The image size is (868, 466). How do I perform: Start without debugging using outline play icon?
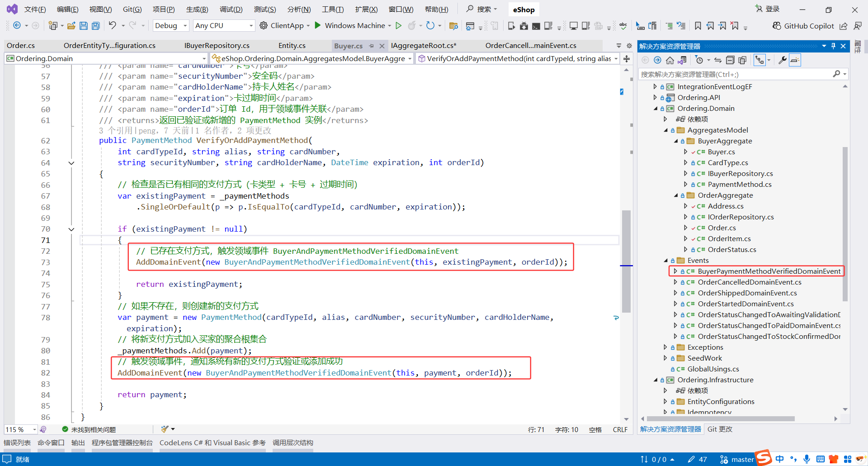tap(398, 25)
